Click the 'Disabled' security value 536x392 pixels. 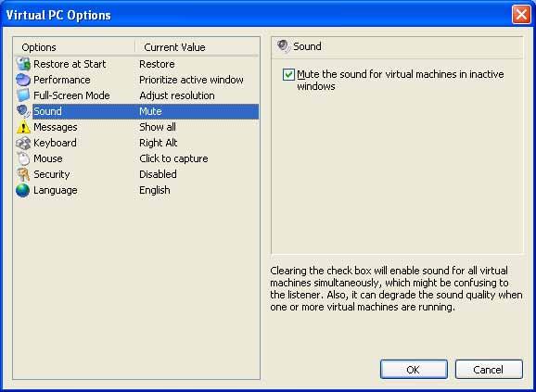point(158,174)
